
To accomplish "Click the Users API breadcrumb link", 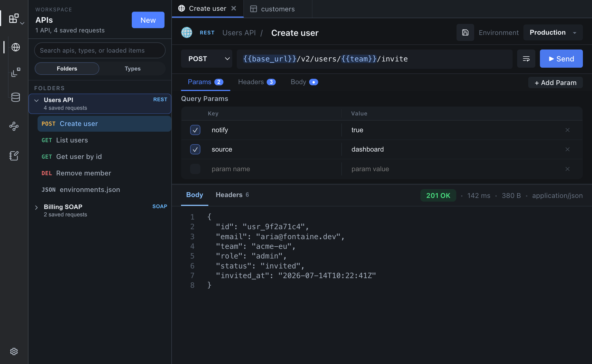I will click(x=239, y=33).
